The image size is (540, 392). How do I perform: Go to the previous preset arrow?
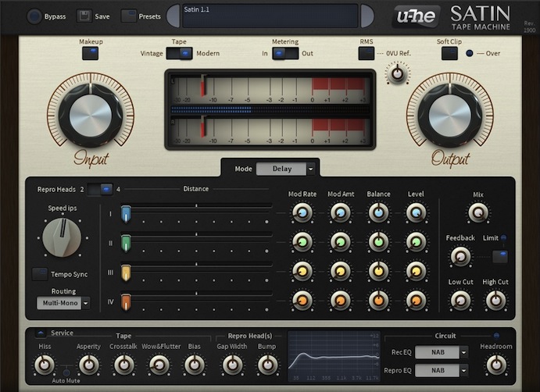(173, 16)
